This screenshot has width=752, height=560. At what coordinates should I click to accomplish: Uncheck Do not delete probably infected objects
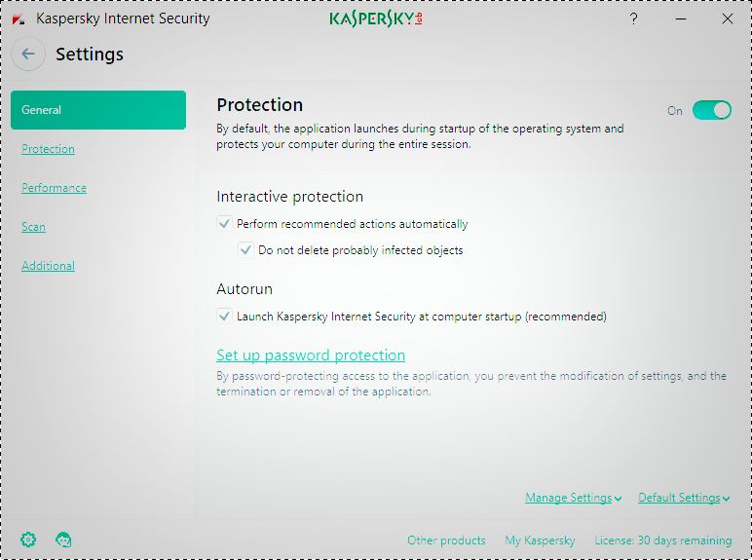pyautogui.click(x=245, y=250)
